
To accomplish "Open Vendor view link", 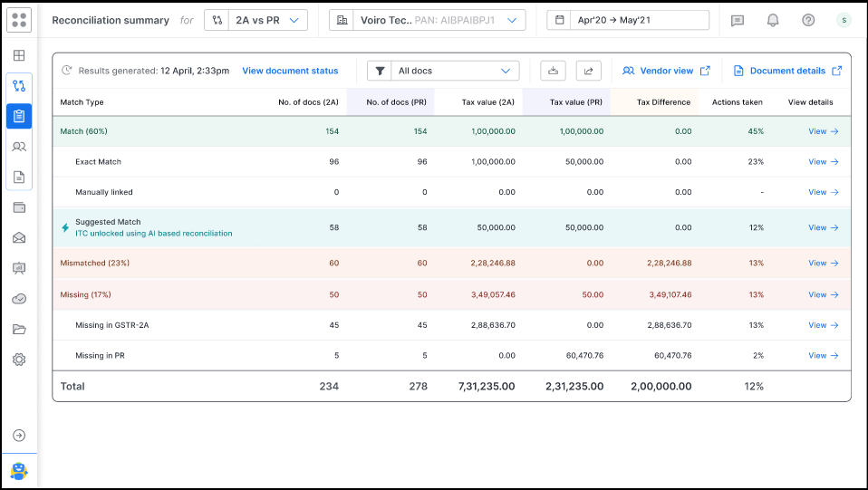I will pos(666,71).
